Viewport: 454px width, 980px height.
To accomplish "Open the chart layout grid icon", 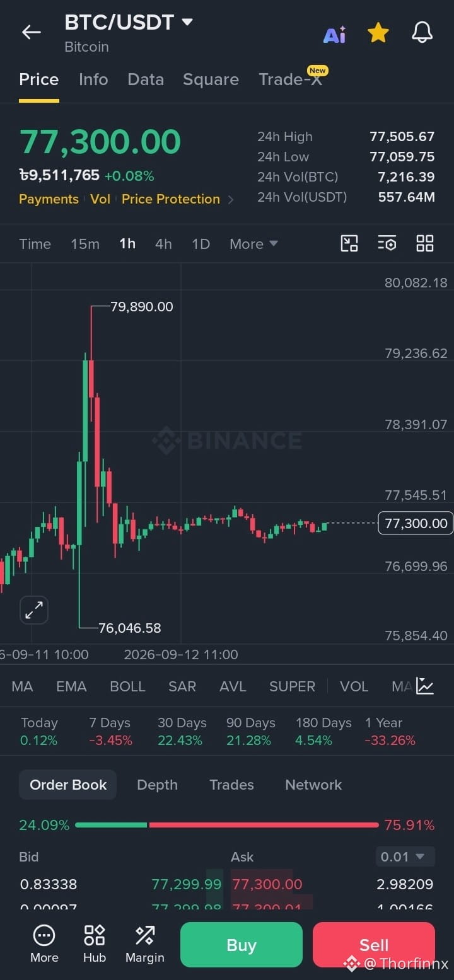I will click(x=425, y=243).
